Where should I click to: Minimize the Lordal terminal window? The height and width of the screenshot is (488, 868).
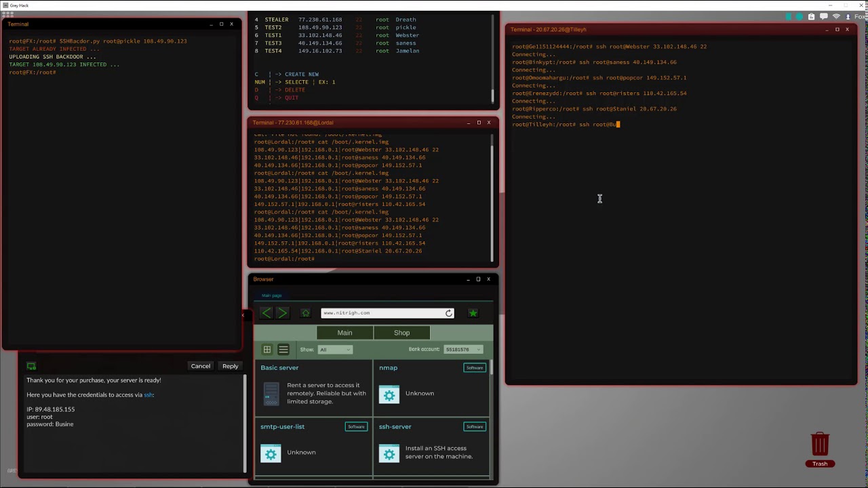469,123
